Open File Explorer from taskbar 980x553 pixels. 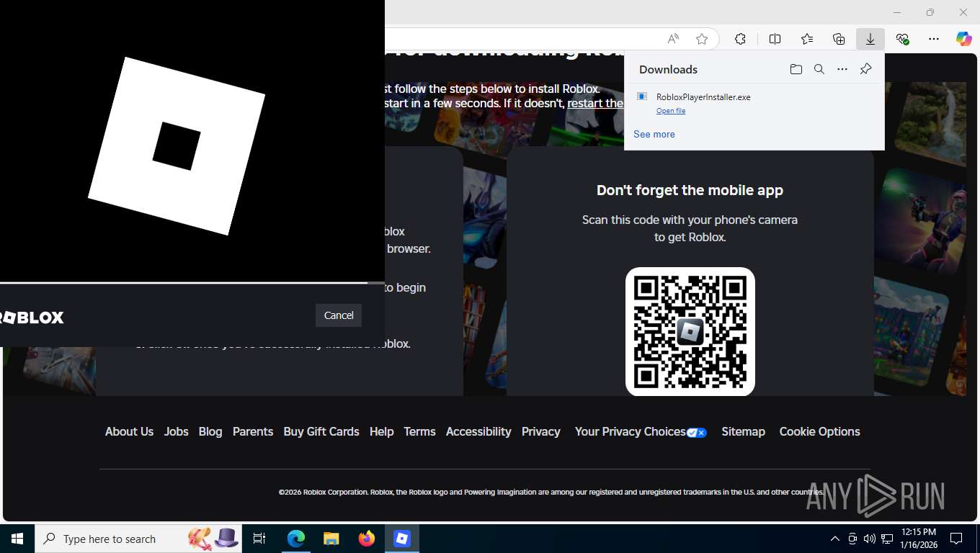tap(331, 539)
